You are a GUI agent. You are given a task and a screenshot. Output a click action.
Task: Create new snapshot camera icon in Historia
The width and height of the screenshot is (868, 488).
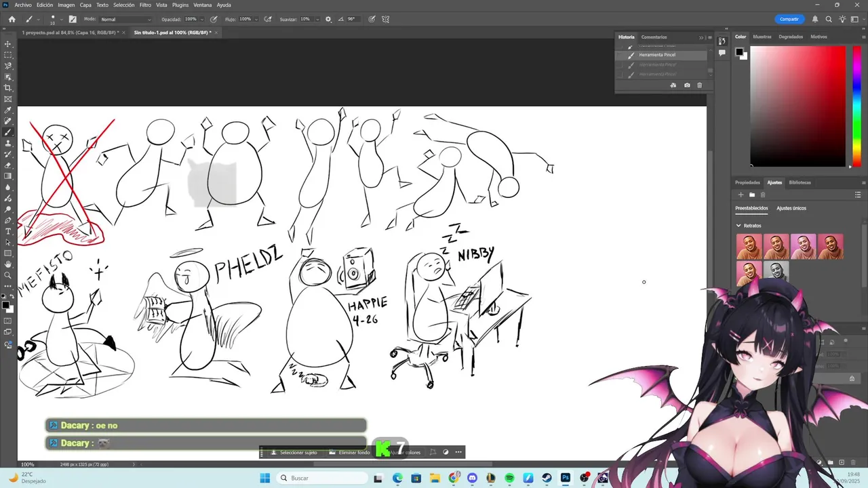(x=687, y=85)
